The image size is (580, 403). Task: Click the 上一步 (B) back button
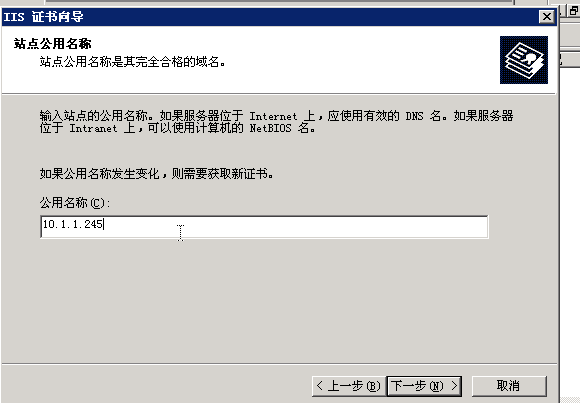pyautogui.click(x=349, y=386)
